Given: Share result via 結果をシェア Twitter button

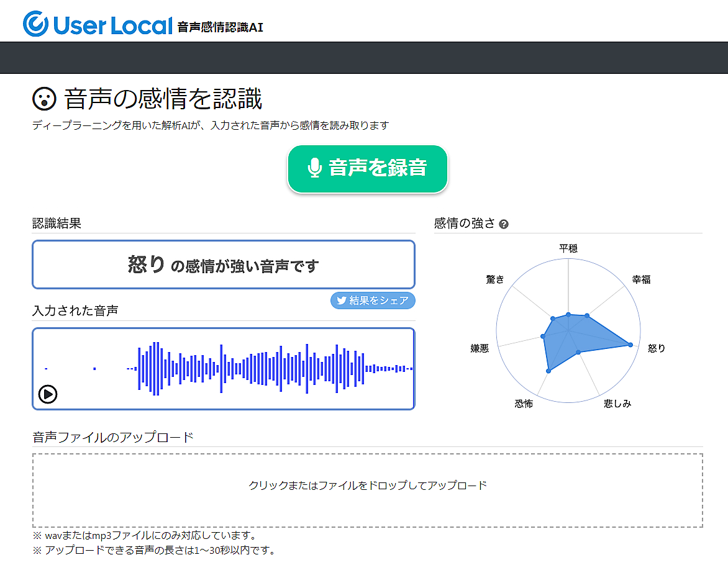Looking at the screenshot, I should click(x=373, y=301).
